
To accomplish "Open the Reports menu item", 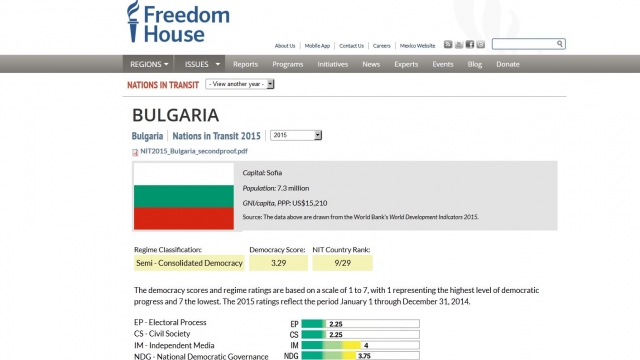I will point(245,64).
